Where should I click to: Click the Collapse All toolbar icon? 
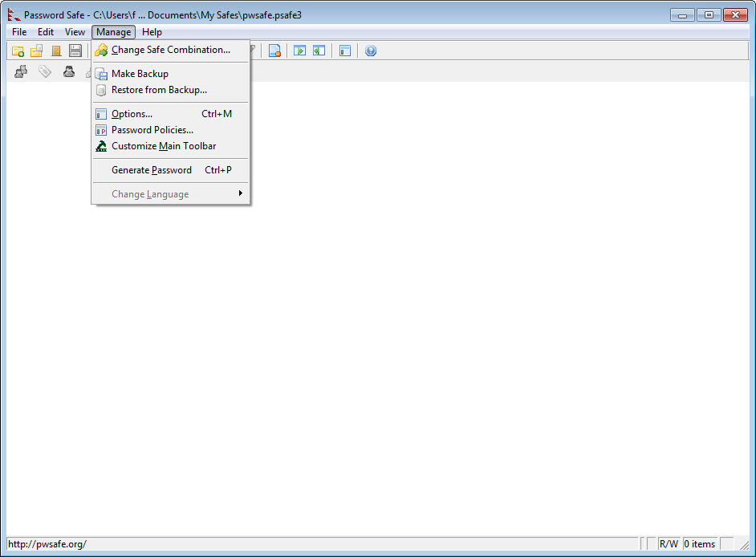[319, 51]
